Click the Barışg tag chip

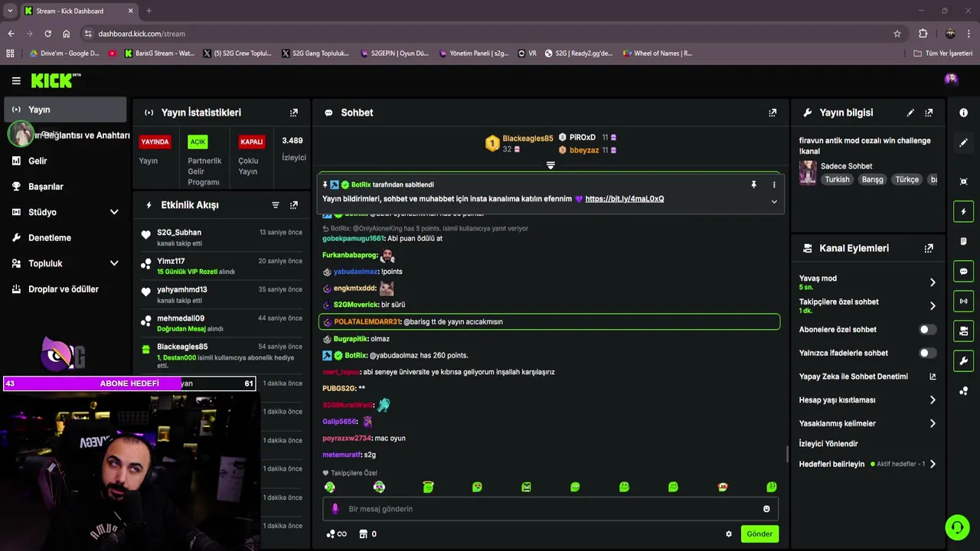tap(872, 180)
